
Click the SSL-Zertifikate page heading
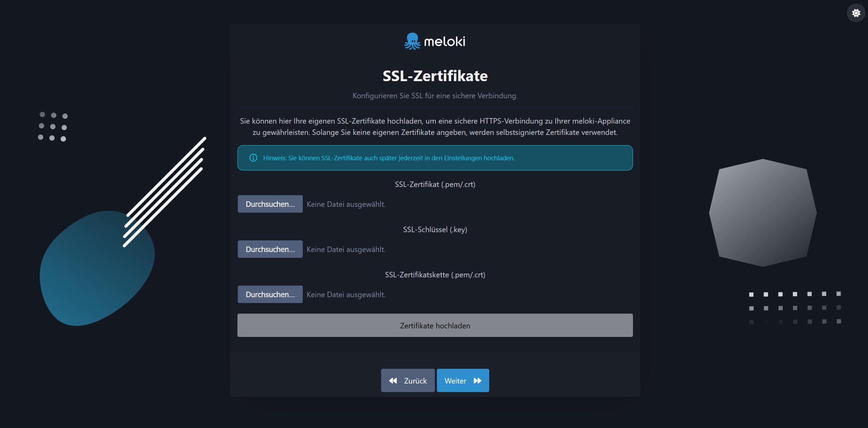pos(435,76)
